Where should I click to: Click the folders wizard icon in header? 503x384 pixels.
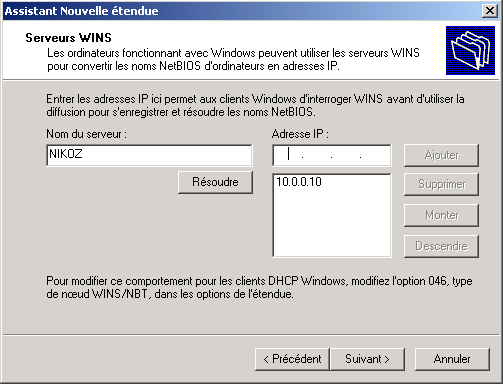470,50
